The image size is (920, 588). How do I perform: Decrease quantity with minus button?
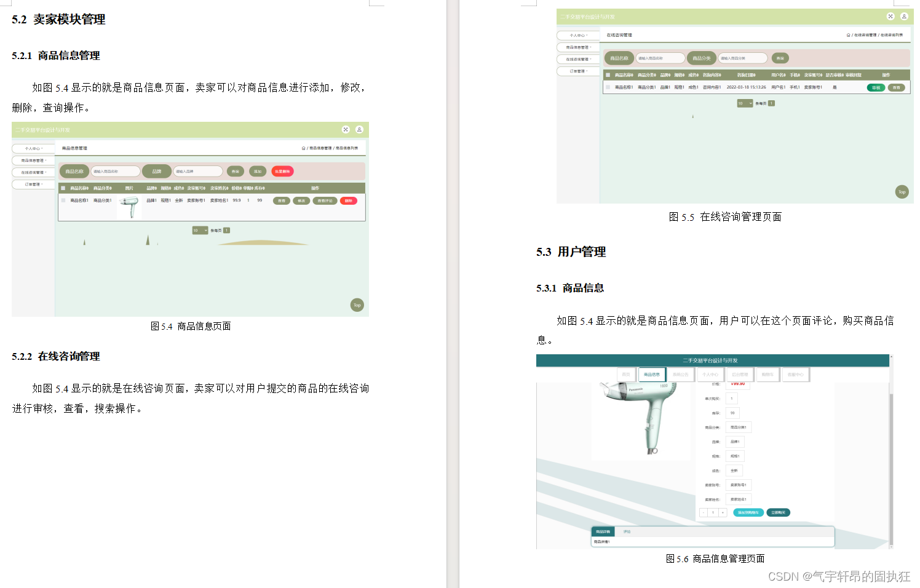tap(704, 512)
